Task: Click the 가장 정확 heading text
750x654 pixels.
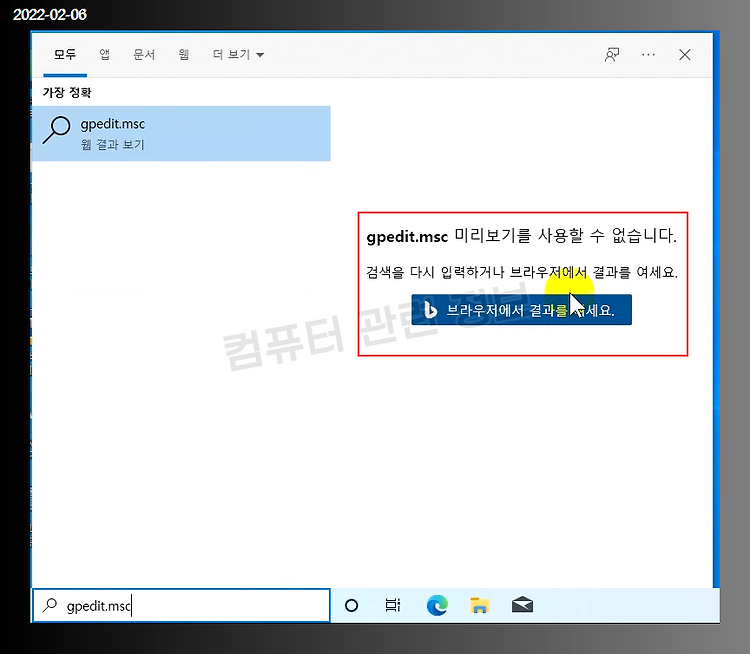Action: click(x=67, y=92)
